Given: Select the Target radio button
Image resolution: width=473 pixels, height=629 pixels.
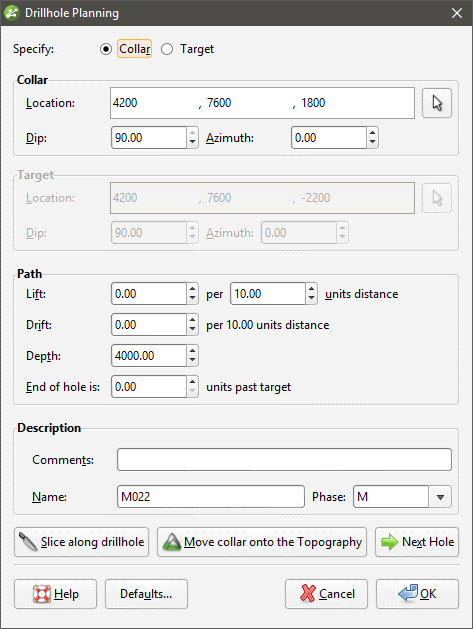Looking at the screenshot, I should point(167,49).
